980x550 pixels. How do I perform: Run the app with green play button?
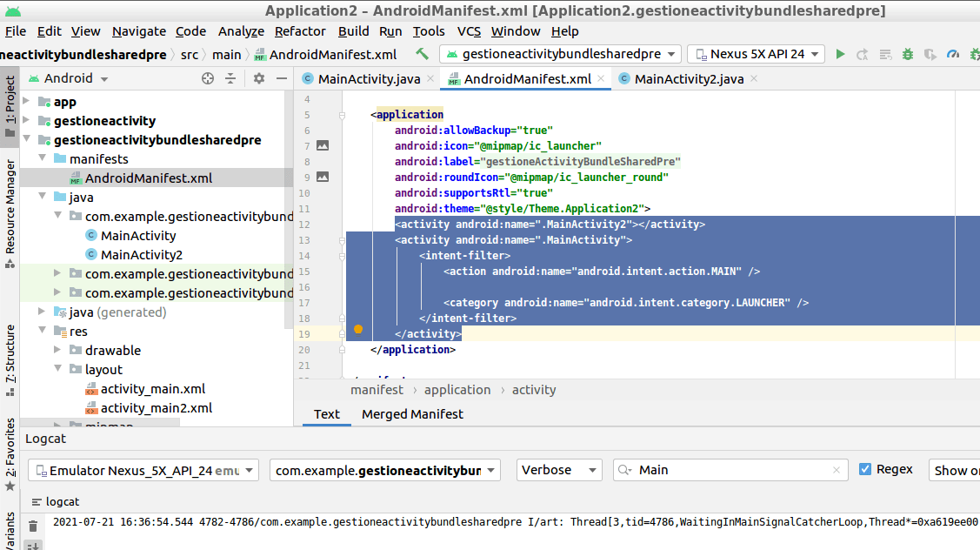(x=841, y=55)
